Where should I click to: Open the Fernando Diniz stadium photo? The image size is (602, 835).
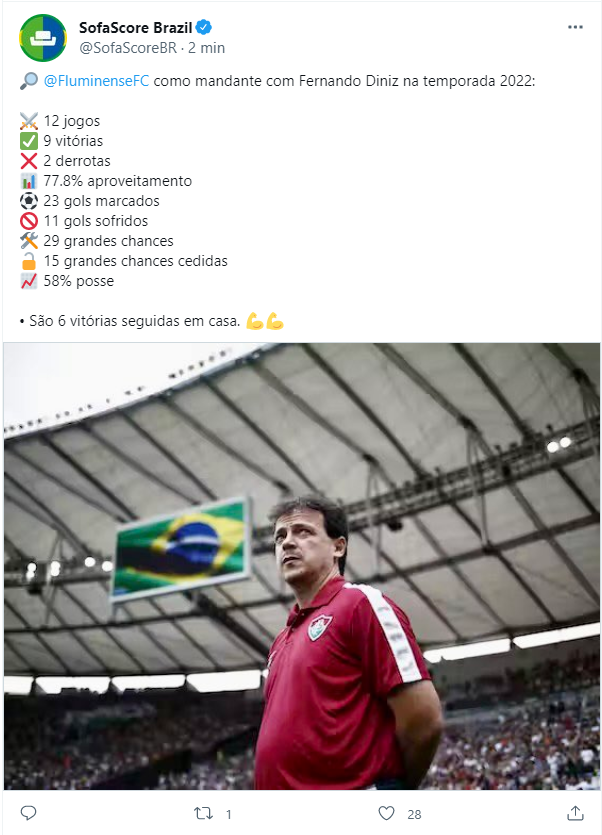tap(302, 566)
